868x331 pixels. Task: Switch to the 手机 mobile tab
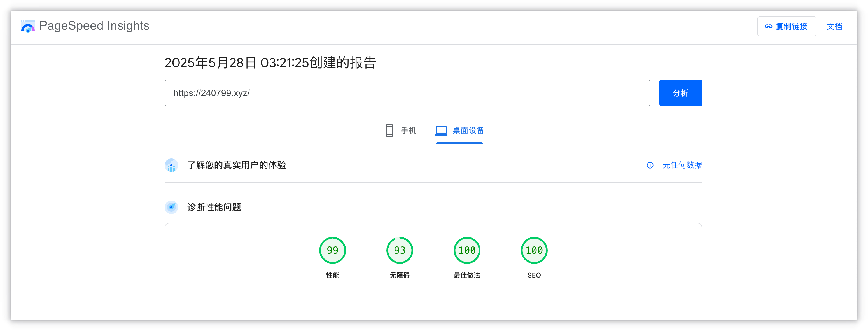click(401, 130)
